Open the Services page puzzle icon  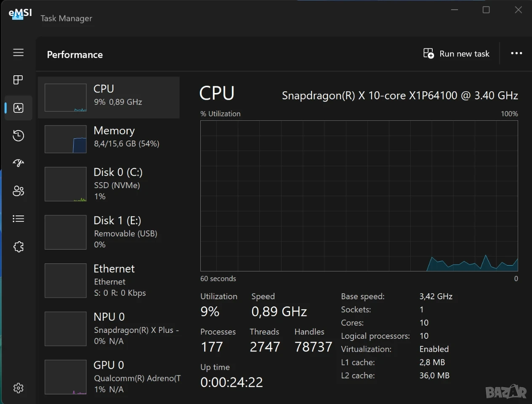pyautogui.click(x=18, y=247)
